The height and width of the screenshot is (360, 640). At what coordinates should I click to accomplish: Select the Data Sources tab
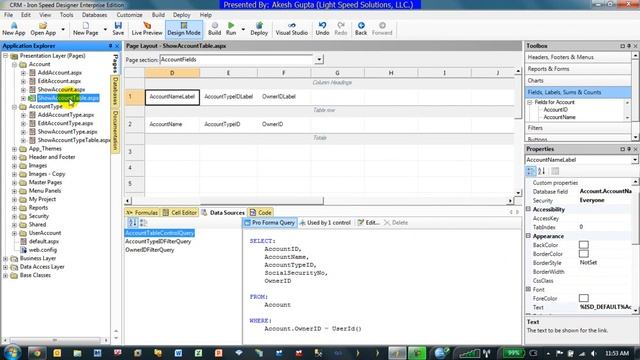click(x=223, y=213)
